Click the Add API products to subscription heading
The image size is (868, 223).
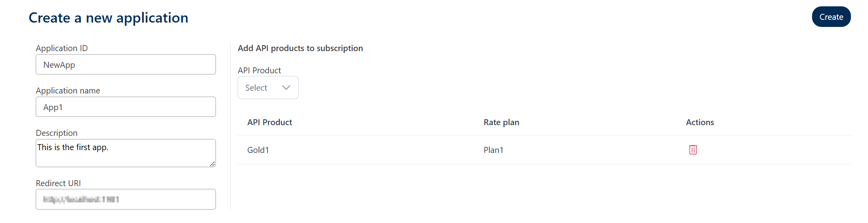pos(300,48)
